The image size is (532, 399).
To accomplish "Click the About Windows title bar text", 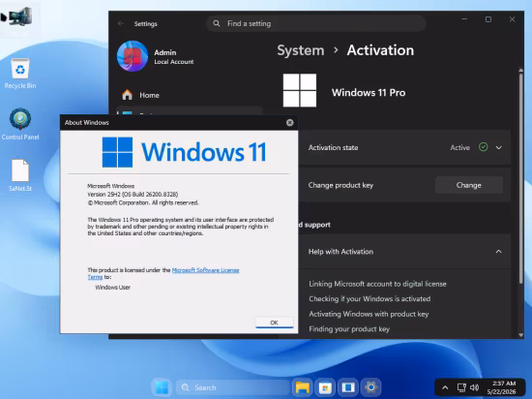I will click(87, 123).
